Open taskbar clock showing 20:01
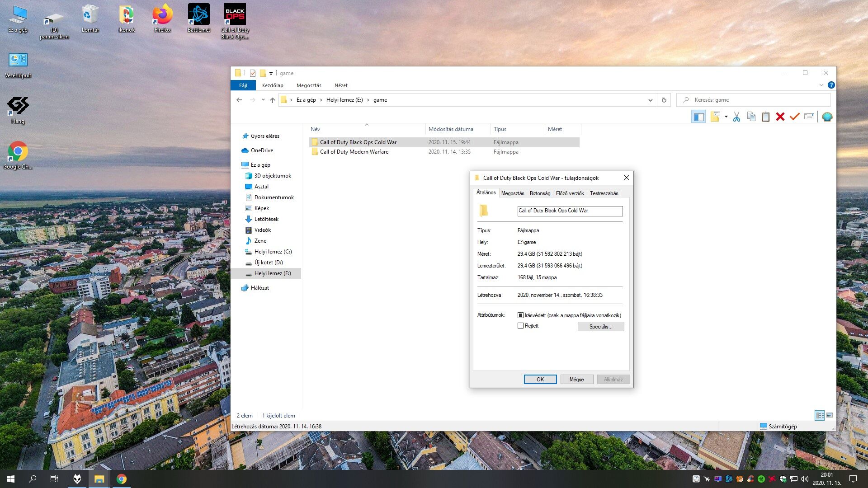 click(827, 479)
